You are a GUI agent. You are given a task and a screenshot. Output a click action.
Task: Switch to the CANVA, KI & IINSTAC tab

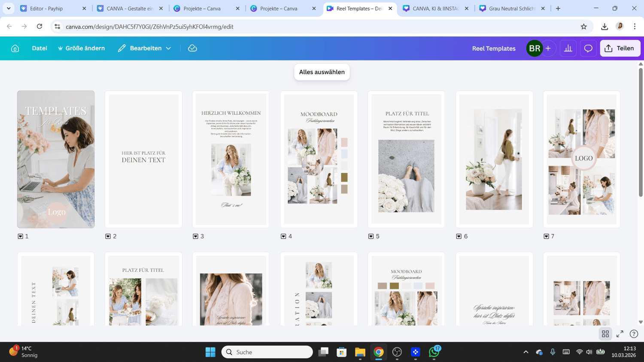(436, 9)
